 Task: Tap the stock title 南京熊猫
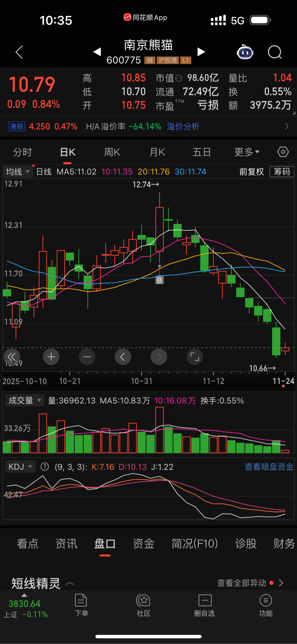click(x=148, y=45)
